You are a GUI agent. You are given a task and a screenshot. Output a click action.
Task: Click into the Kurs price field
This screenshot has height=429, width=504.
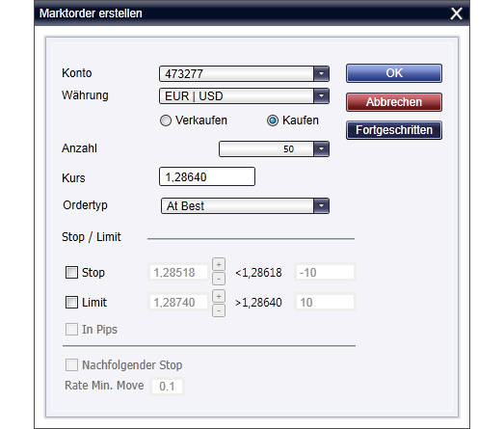click(207, 176)
